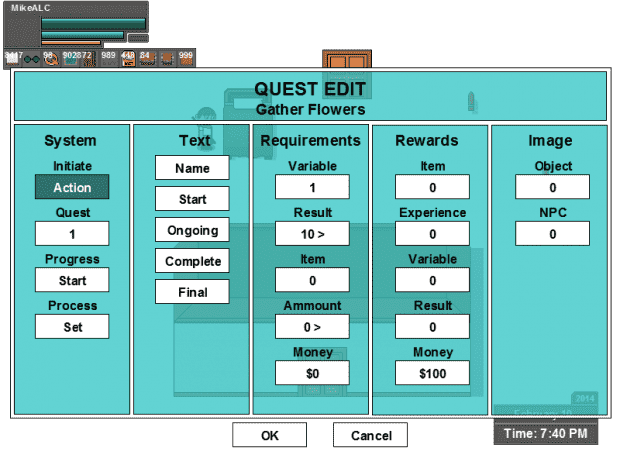This screenshot has width=620, height=465.
Task: Edit the Complete quest text
Action: pos(192,261)
